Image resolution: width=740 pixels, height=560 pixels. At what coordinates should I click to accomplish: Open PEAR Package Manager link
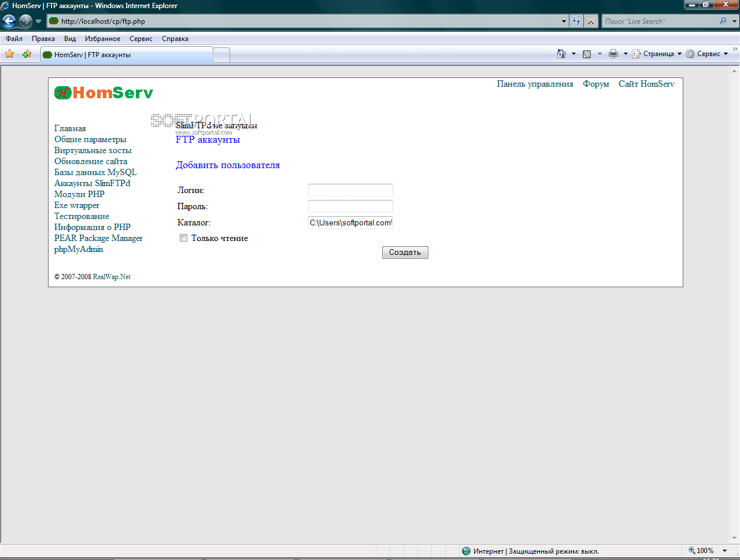[98, 238]
